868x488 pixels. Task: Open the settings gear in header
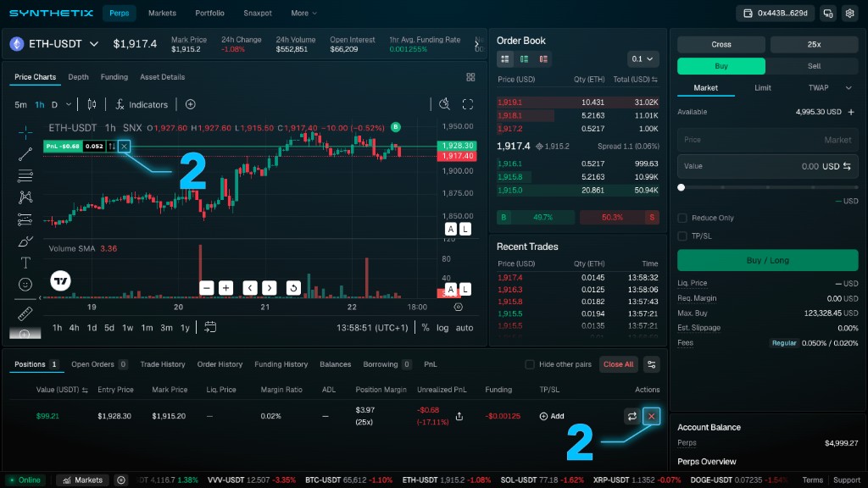click(x=849, y=14)
